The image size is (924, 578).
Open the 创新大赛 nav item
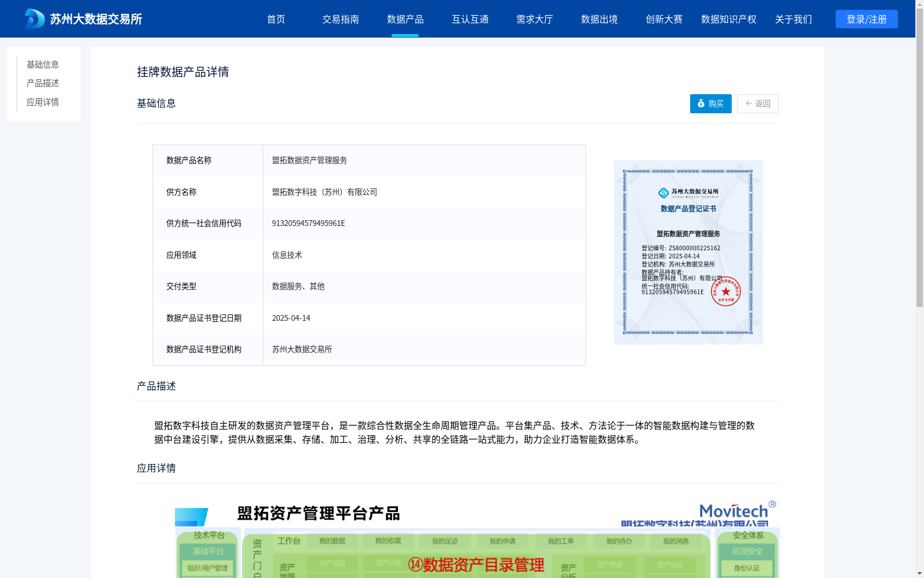[x=664, y=19]
